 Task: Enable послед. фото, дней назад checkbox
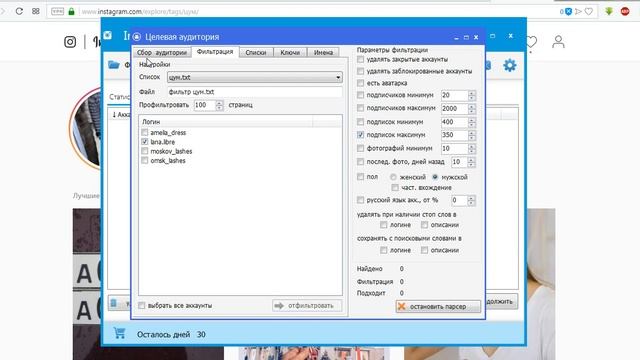[360, 162]
